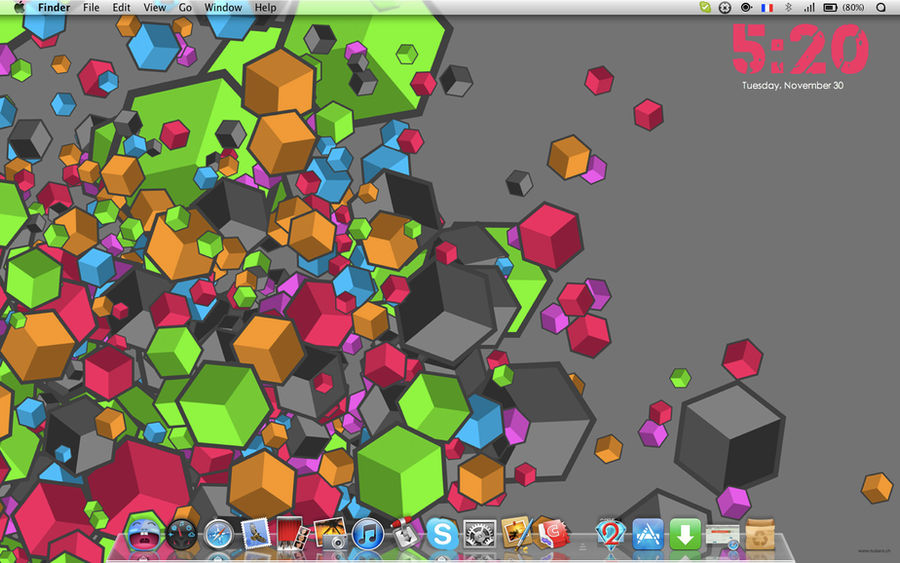Open Automator-style stamp icon in dock
Image resolution: width=900 pixels, height=563 pixels.
[x=405, y=533]
